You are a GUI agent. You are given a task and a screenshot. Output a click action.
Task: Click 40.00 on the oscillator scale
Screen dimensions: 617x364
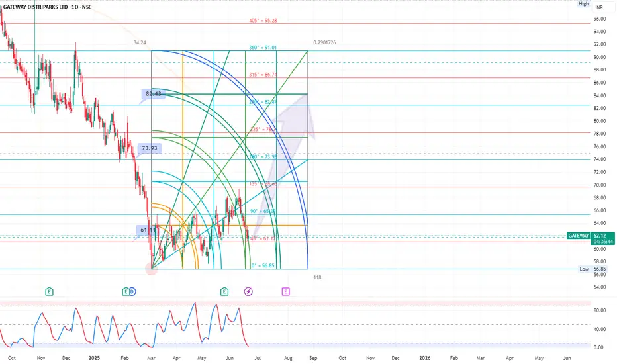[599, 330]
